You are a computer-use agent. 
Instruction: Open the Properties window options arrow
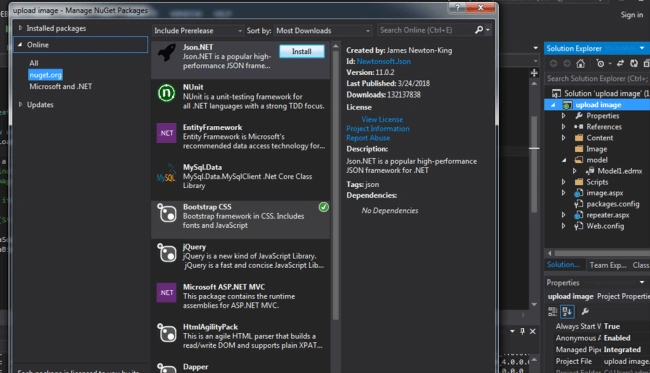pos(642,282)
